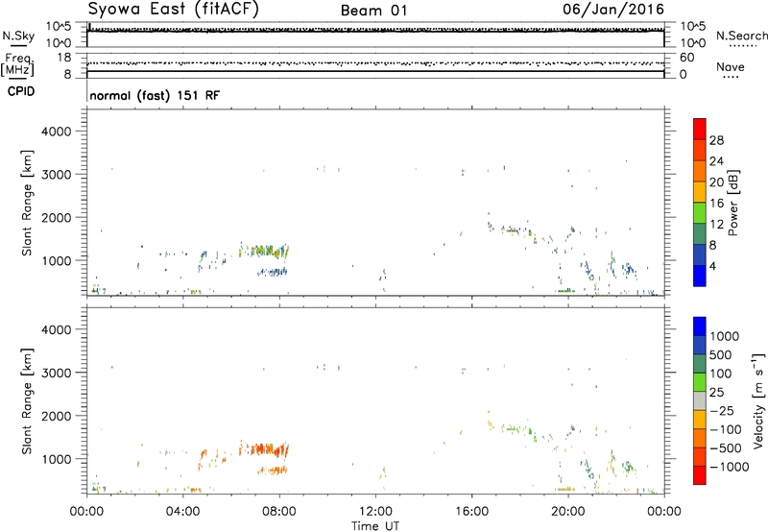Click the 4 tick on the Power scale

pos(712,266)
